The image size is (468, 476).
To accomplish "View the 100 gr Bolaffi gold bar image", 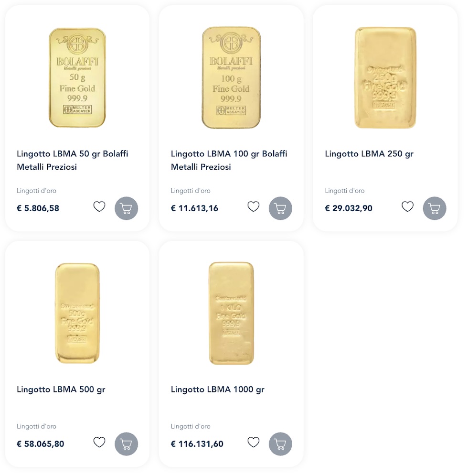I will [x=231, y=77].
